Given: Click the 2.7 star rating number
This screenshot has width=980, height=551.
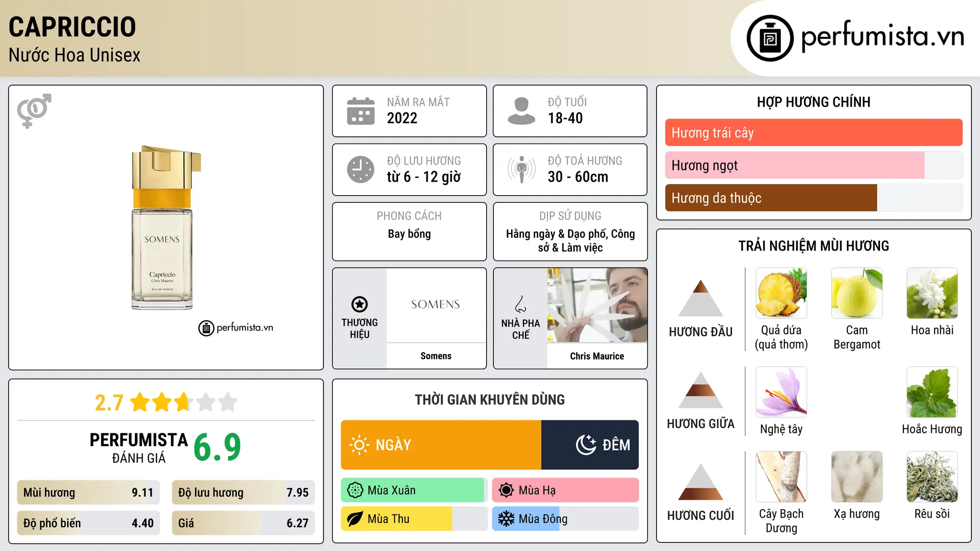Looking at the screenshot, I should 109,403.
